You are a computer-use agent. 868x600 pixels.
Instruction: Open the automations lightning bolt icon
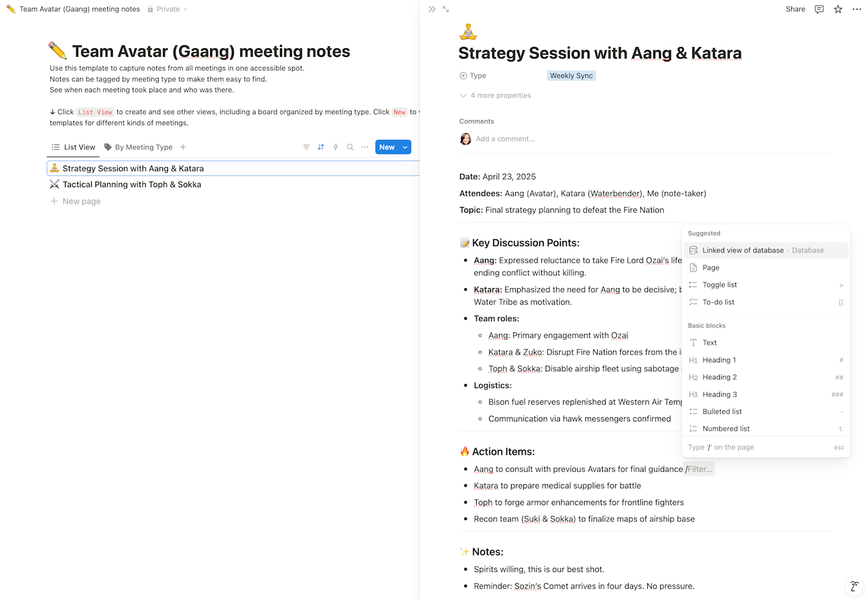point(335,147)
